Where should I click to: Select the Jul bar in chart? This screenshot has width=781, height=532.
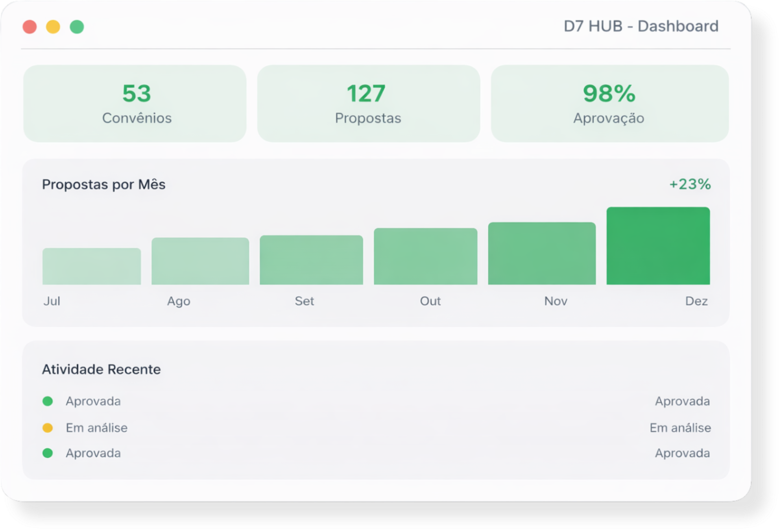pos(92,266)
